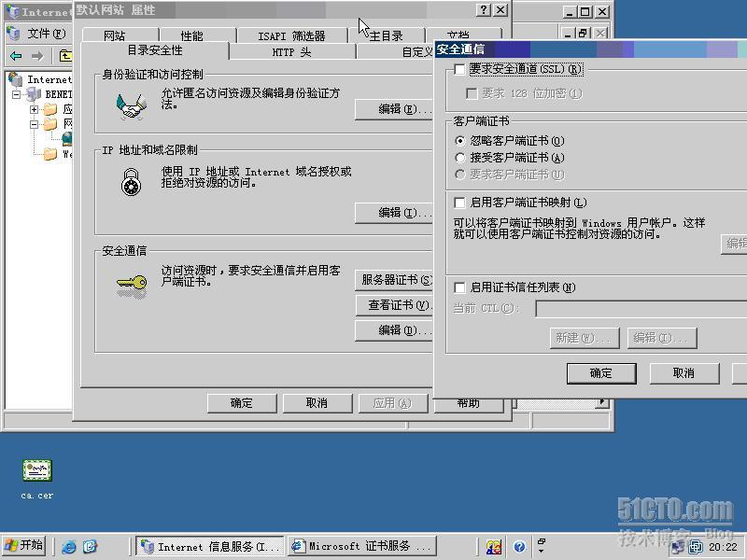The image size is (747, 560).
Task: Click the 查看证书(V) button
Action: [x=393, y=305]
